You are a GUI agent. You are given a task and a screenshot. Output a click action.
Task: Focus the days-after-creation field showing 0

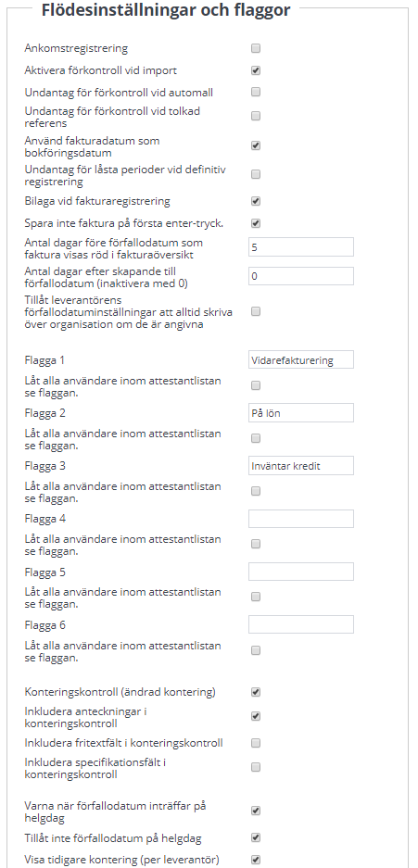pyautogui.click(x=301, y=276)
